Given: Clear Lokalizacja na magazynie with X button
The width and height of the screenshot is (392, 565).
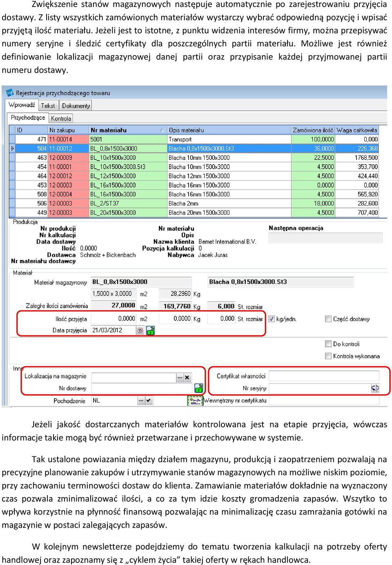Looking at the screenshot, I should [x=187, y=377].
